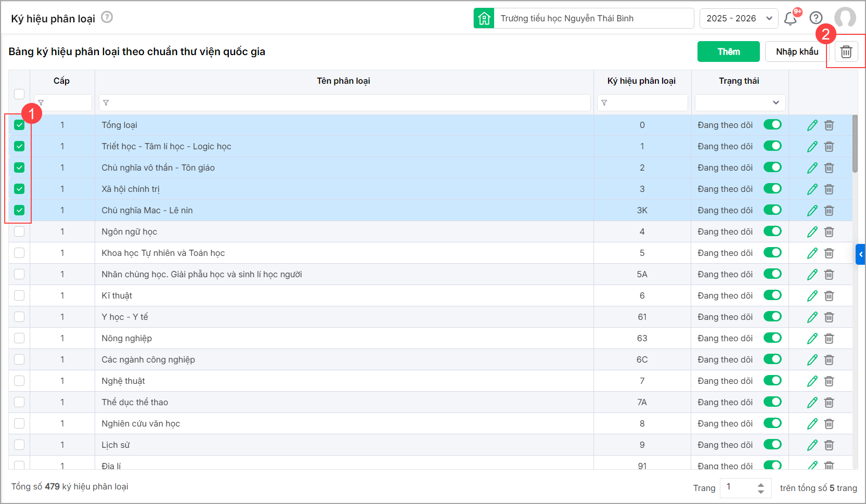Click the help icon beside page title

pyautogui.click(x=107, y=17)
